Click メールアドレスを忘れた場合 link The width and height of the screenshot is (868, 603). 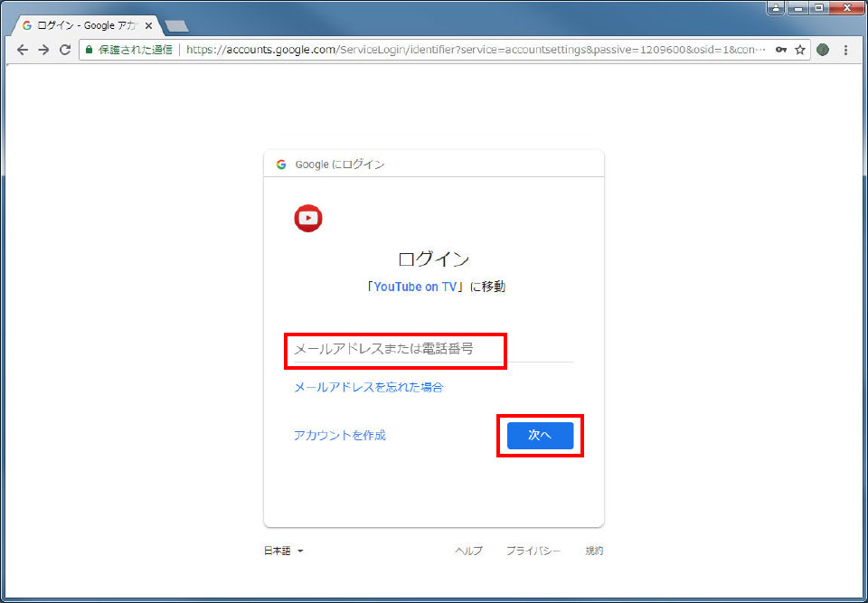[x=369, y=387]
